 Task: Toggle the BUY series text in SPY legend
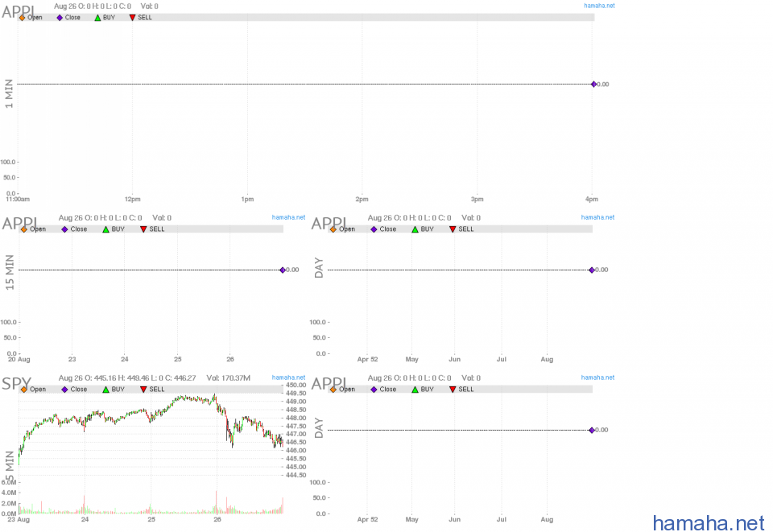tap(118, 390)
